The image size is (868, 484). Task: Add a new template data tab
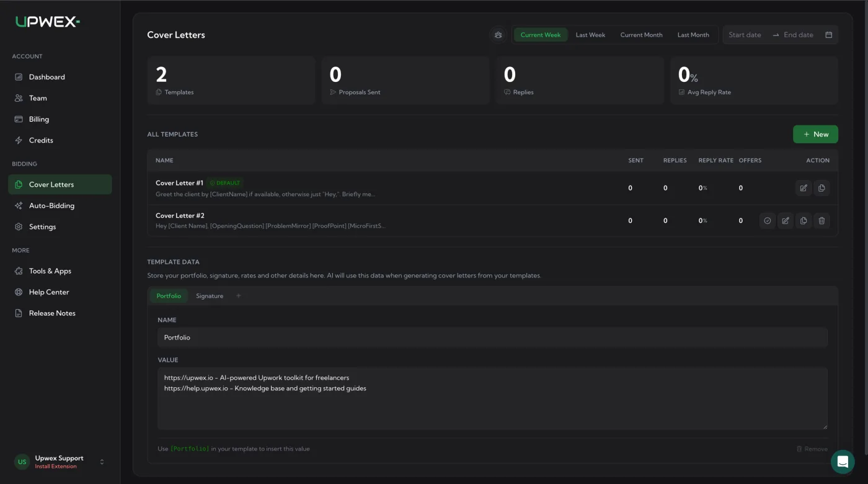[239, 296]
